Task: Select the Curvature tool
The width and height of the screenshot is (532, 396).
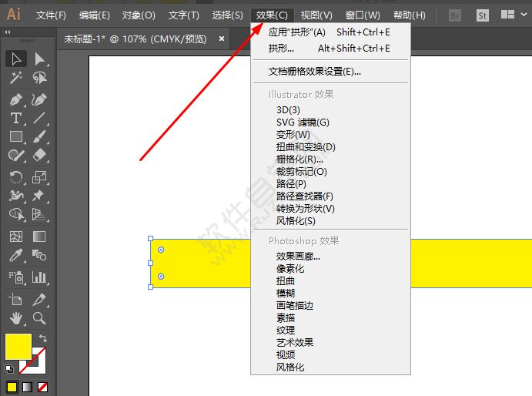Action: pyautogui.click(x=39, y=99)
